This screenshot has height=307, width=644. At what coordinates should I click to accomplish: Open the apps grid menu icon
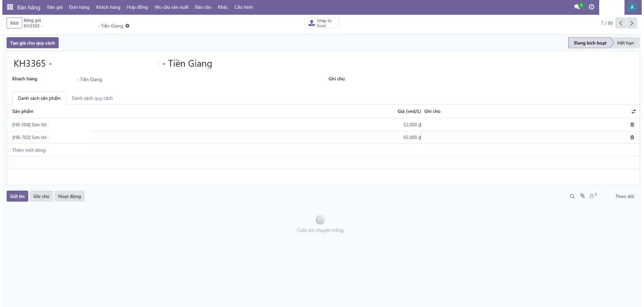(10, 7)
